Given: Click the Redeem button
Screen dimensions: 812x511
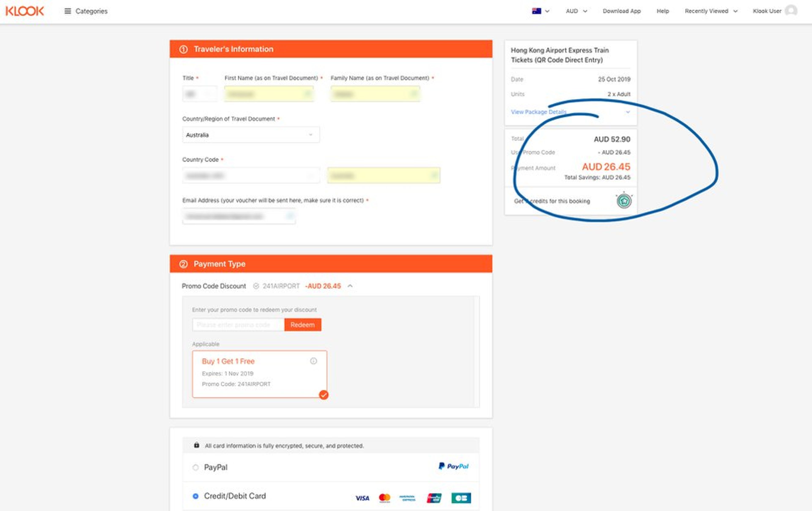Looking at the screenshot, I should (302, 325).
